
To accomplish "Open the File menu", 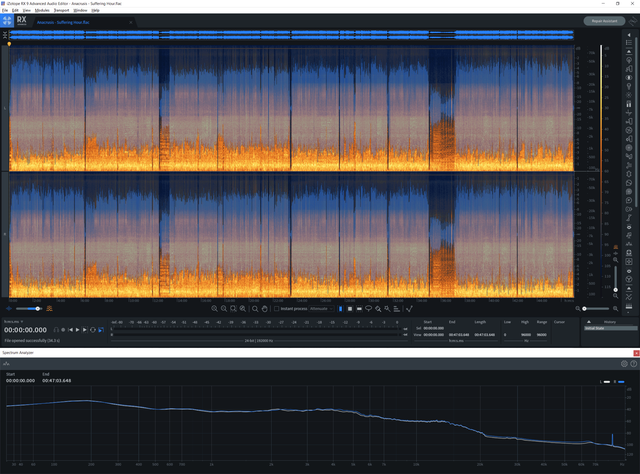I will tap(5, 10).
